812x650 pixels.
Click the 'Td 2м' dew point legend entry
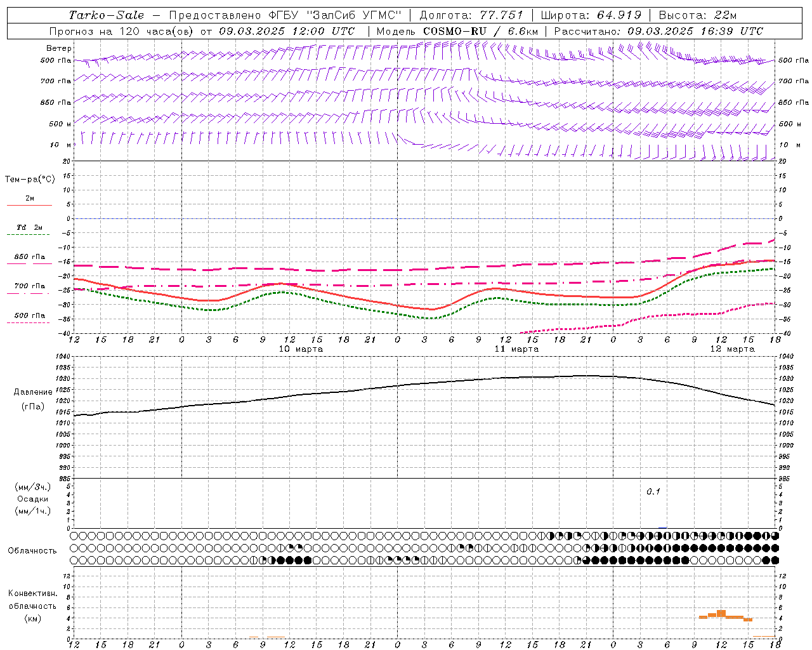coord(30,227)
